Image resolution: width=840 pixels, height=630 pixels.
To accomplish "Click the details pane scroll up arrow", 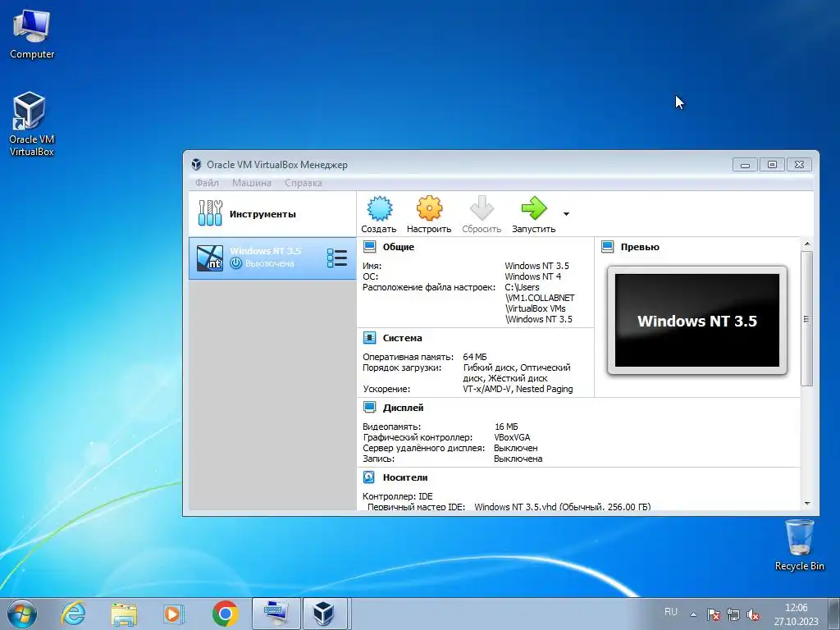I will click(807, 244).
